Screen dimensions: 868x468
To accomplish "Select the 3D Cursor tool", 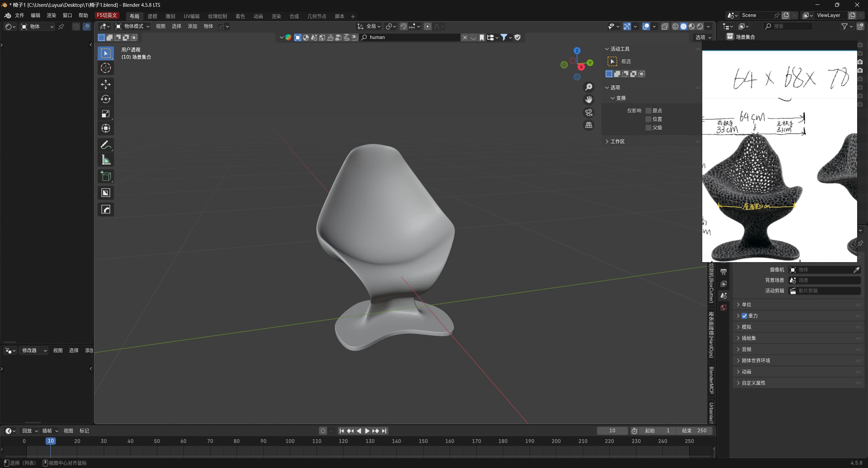I will click(x=106, y=68).
